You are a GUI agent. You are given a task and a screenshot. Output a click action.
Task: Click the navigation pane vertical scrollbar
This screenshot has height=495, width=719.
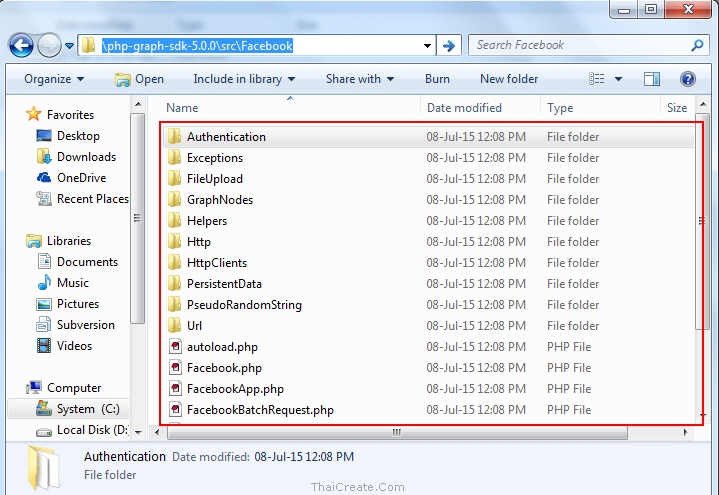pyautogui.click(x=137, y=218)
